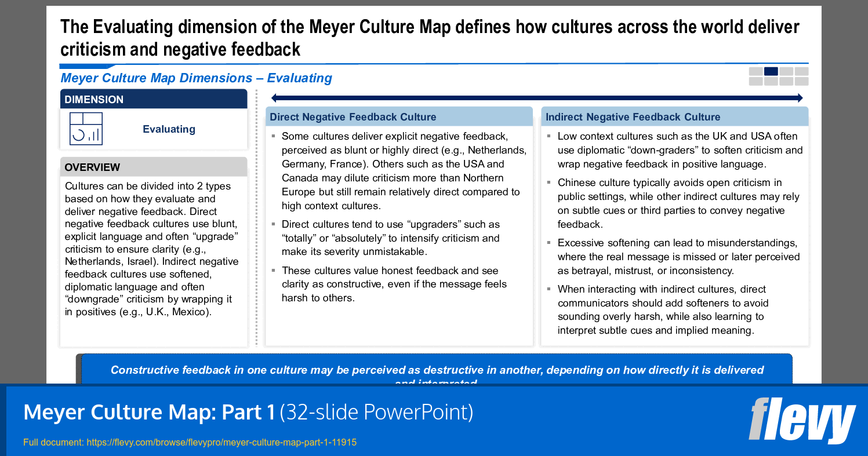Select the Evaluating label text
Viewport: 868px width, 456px height.
(169, 129)
